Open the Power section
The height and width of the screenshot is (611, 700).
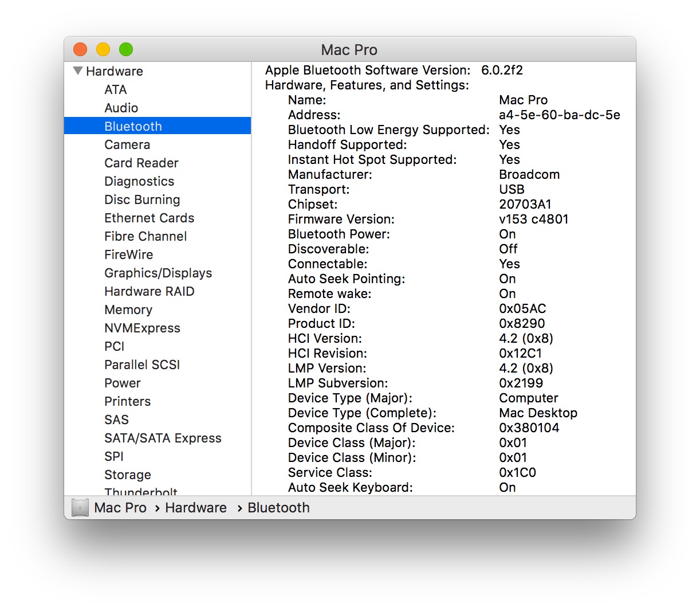123,383
